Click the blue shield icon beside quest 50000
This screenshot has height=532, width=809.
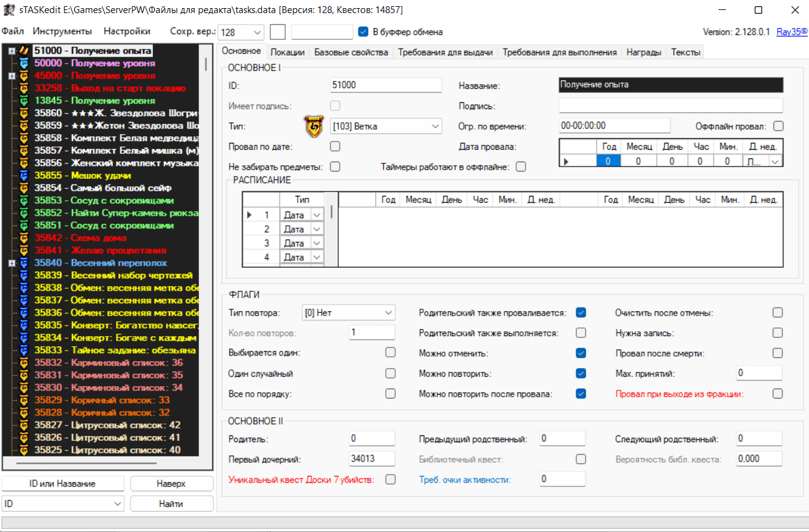pyautogui.click(x=24, y=63)
